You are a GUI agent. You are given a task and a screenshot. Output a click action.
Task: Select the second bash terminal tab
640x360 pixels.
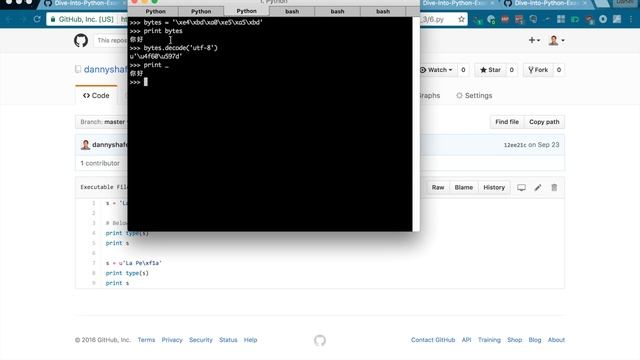[337, 11]
